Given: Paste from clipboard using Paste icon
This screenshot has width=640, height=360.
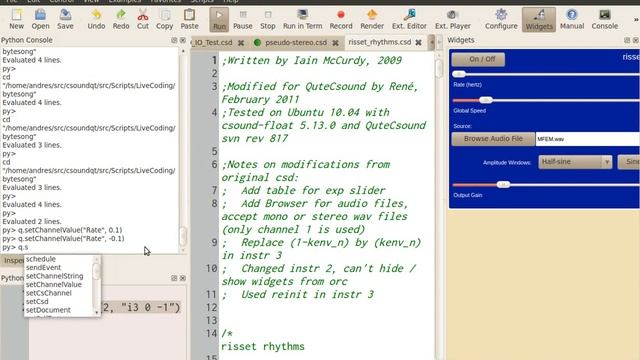Looking at the screenshot, I should (x=189, y=19).
